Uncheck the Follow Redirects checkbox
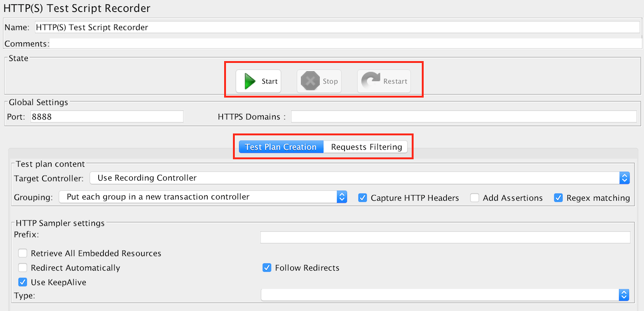644x311 pixels. click(267, 268)
